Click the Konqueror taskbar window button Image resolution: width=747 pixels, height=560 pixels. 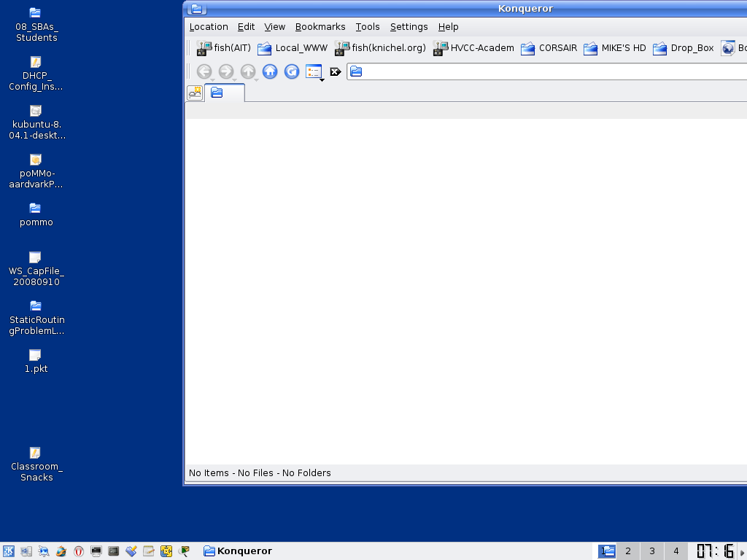(238, 551)
